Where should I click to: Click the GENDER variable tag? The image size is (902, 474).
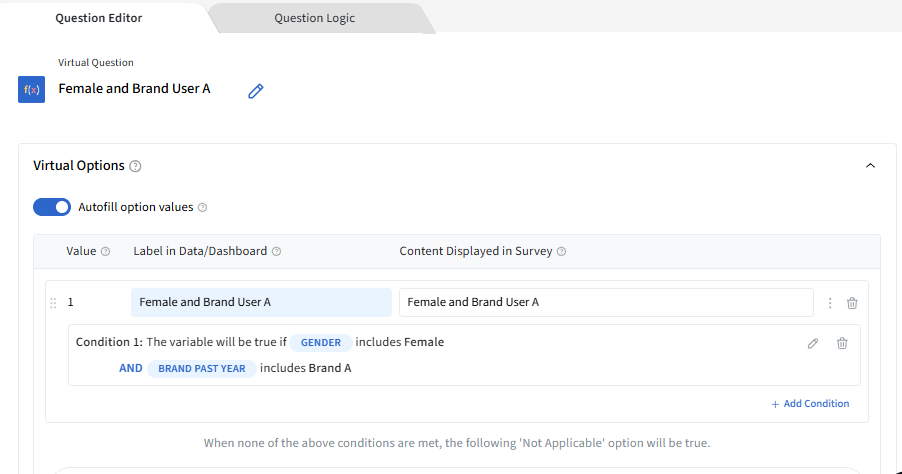pyautogui.click(x=321, y=342)
